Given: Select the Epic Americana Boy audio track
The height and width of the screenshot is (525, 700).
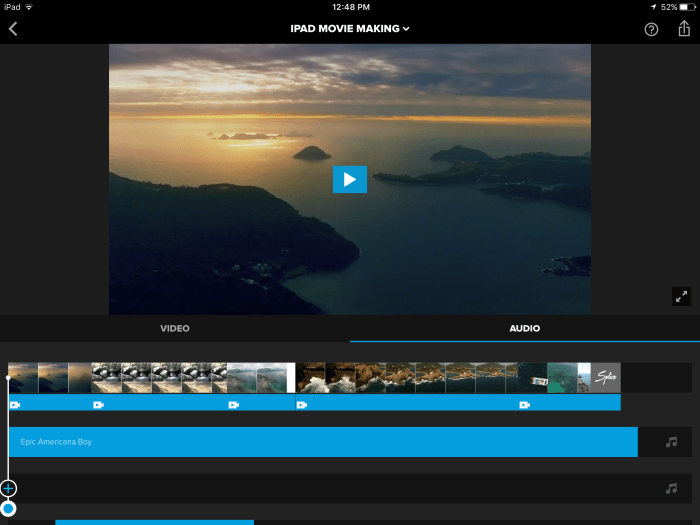Looking at the screenshot, I should click(x=322, y=442).
